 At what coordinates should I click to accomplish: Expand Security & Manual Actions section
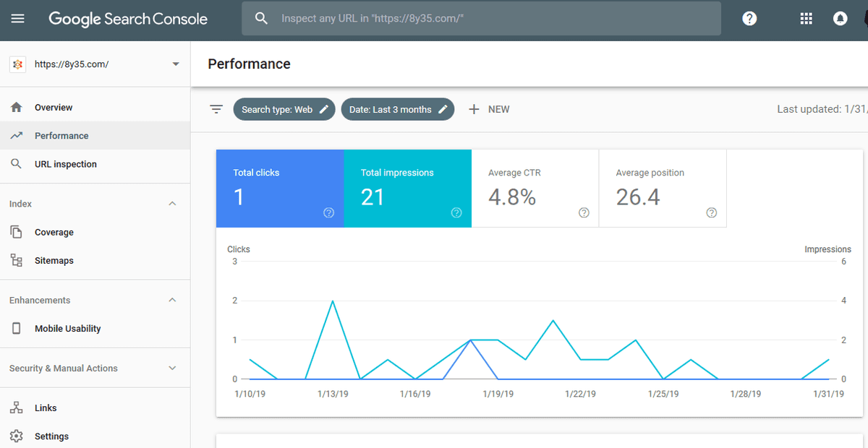[172, 369]
